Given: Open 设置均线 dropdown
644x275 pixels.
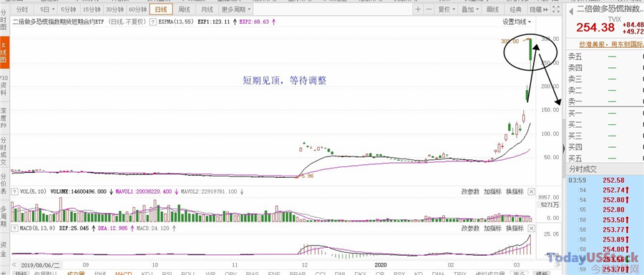Looking at the screenshot, I should click(x=517, y=21).
